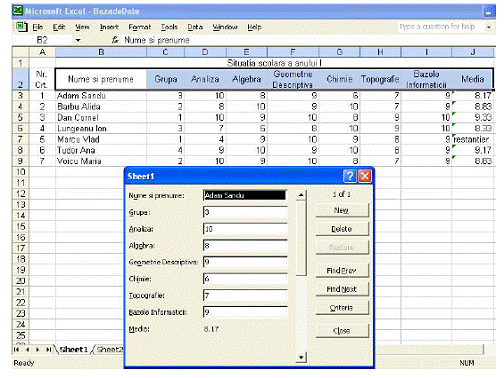Open the Format menu
504x378 pixels.
pyautogui.click(x=140, y=27)
